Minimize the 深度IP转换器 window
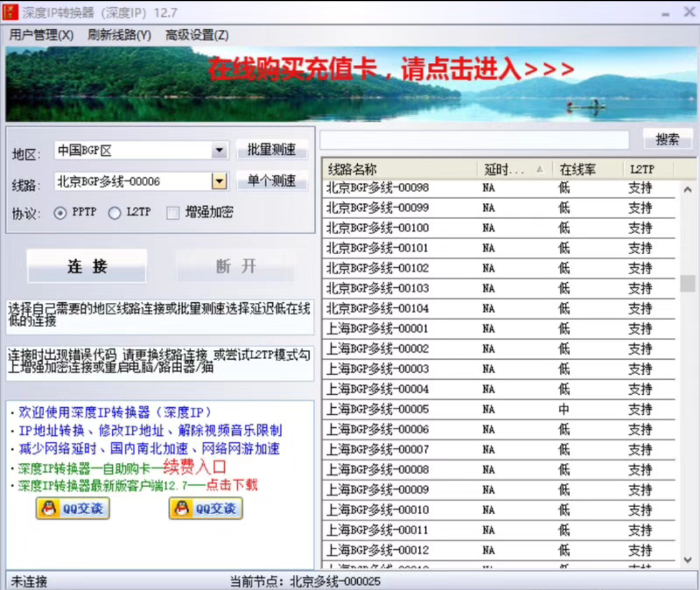 (x=665, y=14)
